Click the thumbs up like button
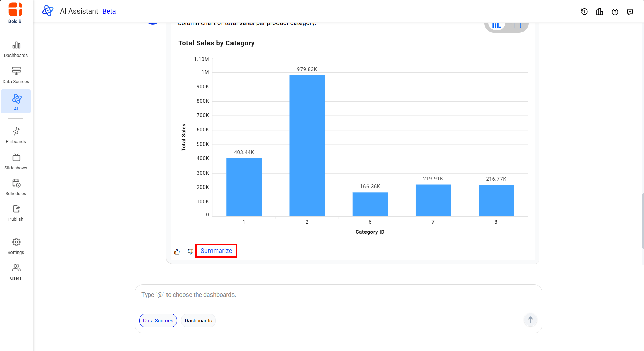644x351 pixels. click(177, 251)
